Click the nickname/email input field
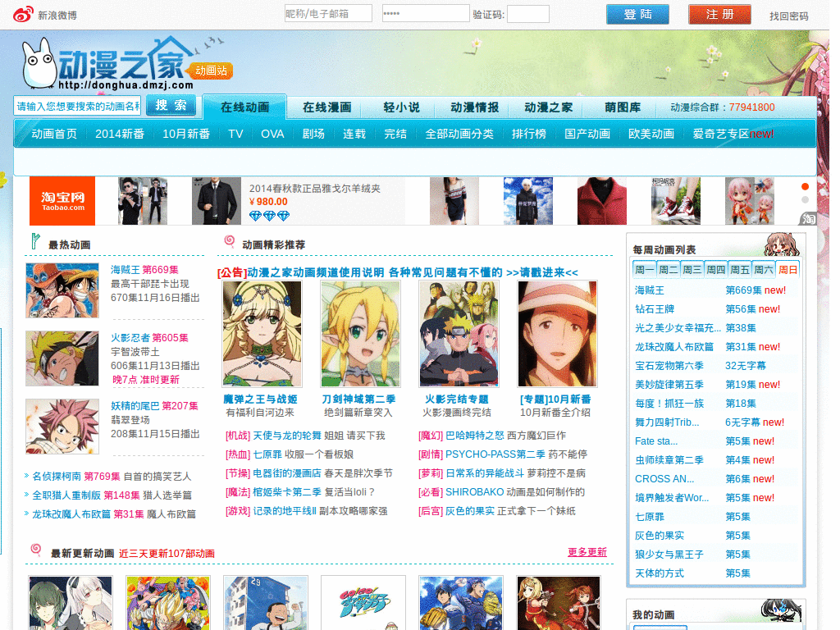840x630 pixels. pyautogui.click(x=328, y=13)
